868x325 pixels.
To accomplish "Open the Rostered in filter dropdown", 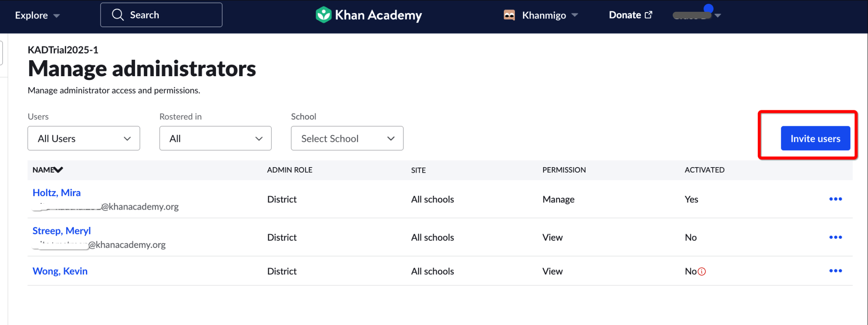I will tap(215, 138).
